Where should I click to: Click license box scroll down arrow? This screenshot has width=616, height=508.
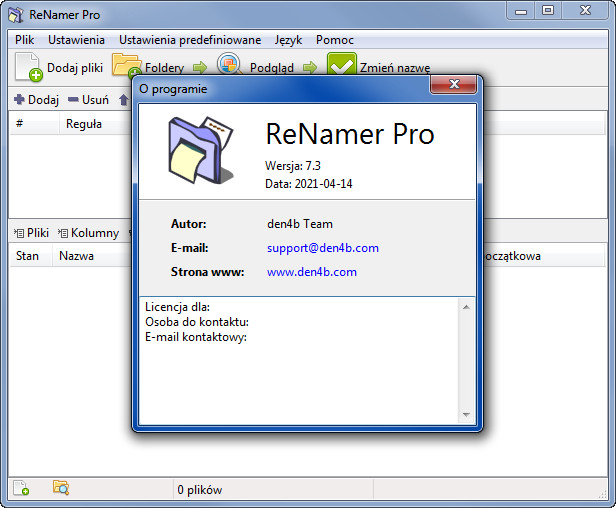point(466,415)
